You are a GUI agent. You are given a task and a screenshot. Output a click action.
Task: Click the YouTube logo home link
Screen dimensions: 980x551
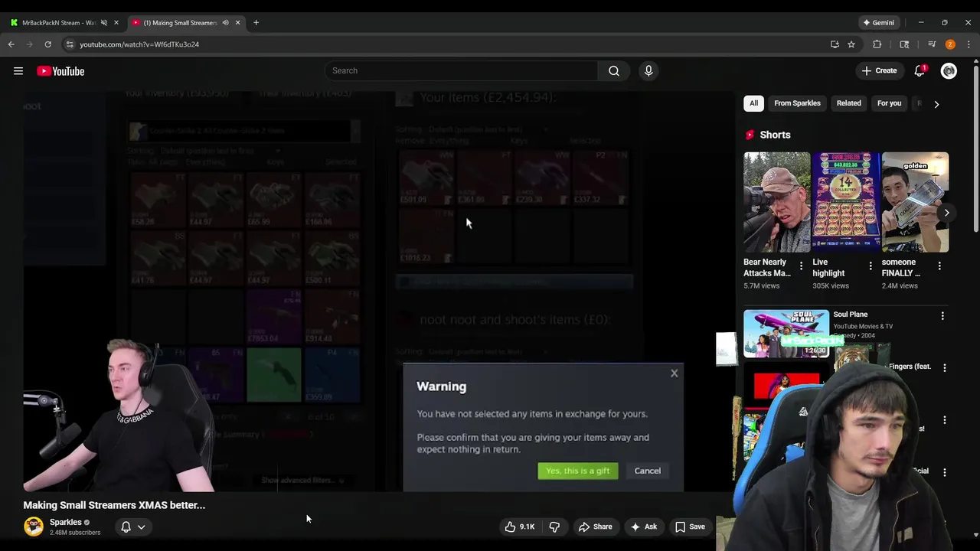tap(60, 71)
